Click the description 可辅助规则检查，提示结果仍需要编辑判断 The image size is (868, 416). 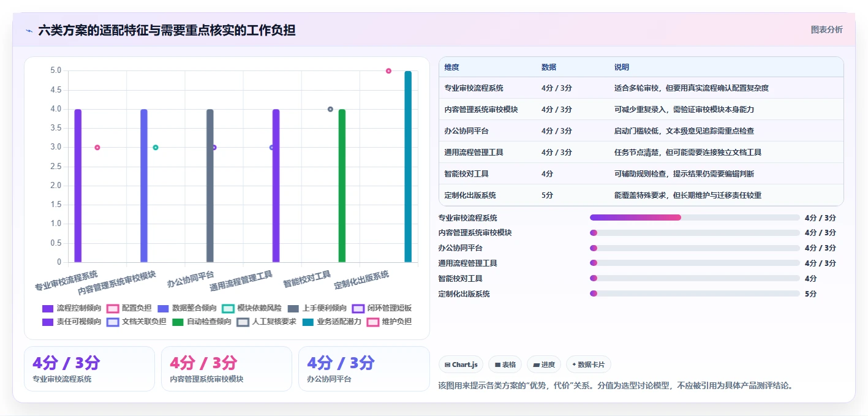684,174
